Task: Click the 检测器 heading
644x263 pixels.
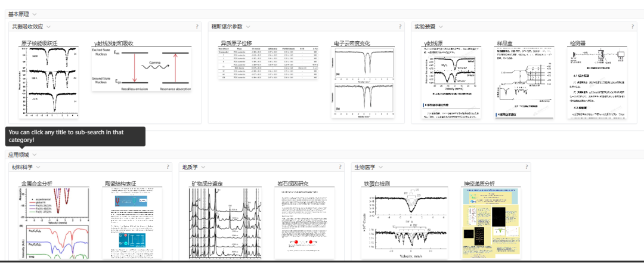Action: pyautogui.click(x=577, y=43)
